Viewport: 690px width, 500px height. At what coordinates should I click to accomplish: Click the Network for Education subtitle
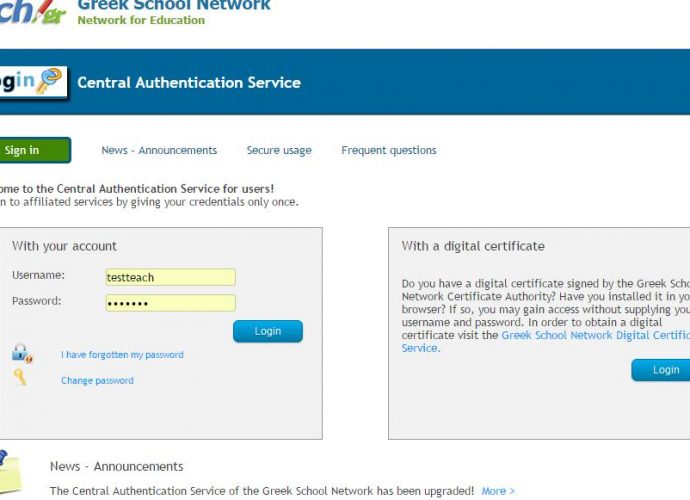pyautogui.click(x=141, y=20)
